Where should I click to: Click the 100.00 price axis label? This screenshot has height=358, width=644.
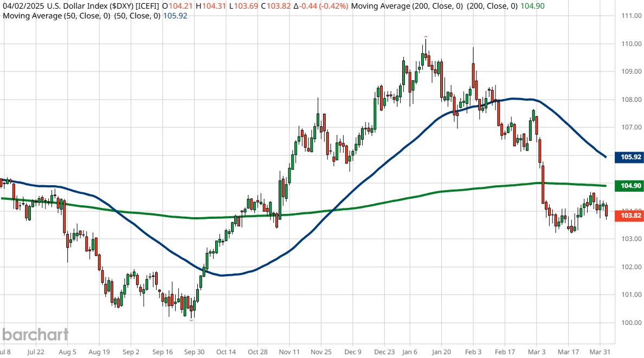pos(632,323)
